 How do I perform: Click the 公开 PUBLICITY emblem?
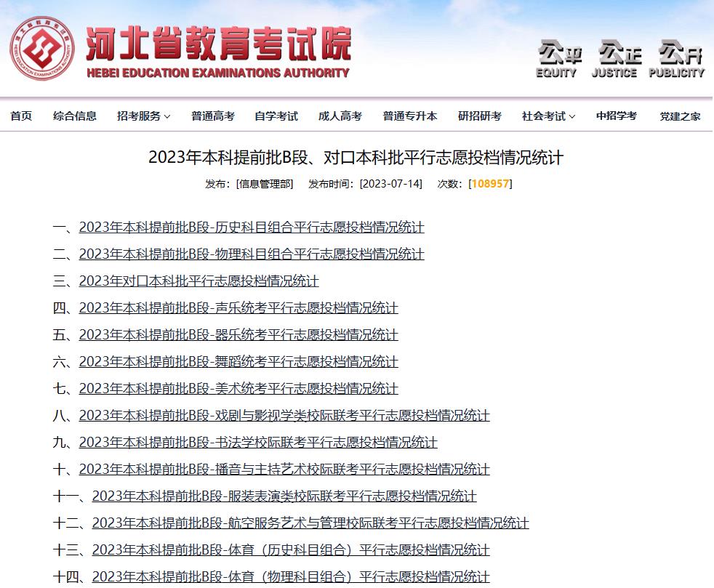677,59
